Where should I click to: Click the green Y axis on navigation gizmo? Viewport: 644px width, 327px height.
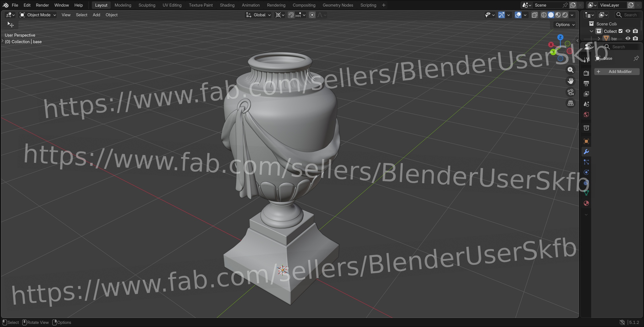(553, 52)
